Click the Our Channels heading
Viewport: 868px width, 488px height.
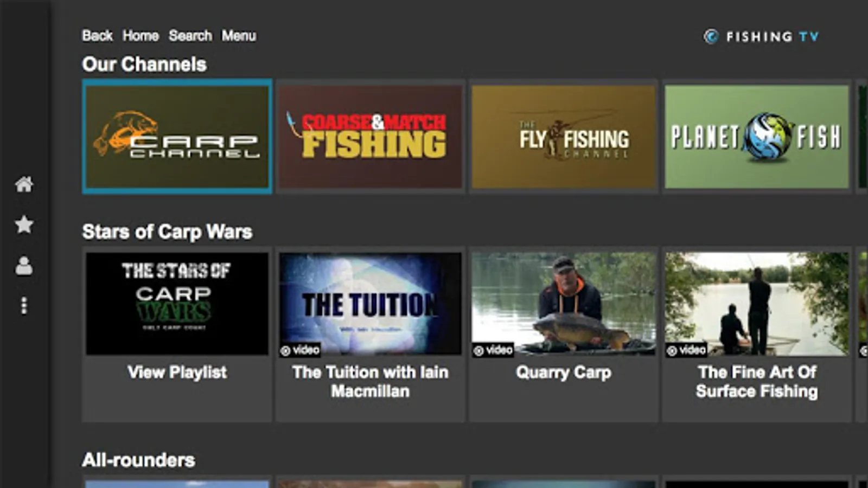point(144,65)
